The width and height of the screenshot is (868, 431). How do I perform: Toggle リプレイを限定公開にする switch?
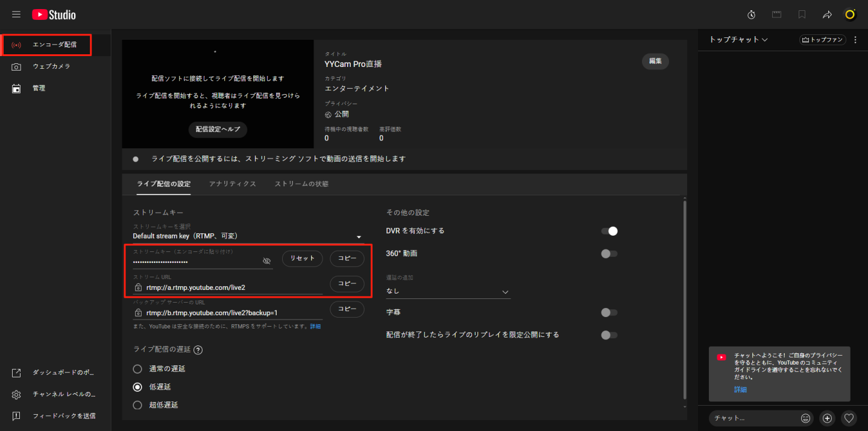pyautogui.click(x=609, y=335)
